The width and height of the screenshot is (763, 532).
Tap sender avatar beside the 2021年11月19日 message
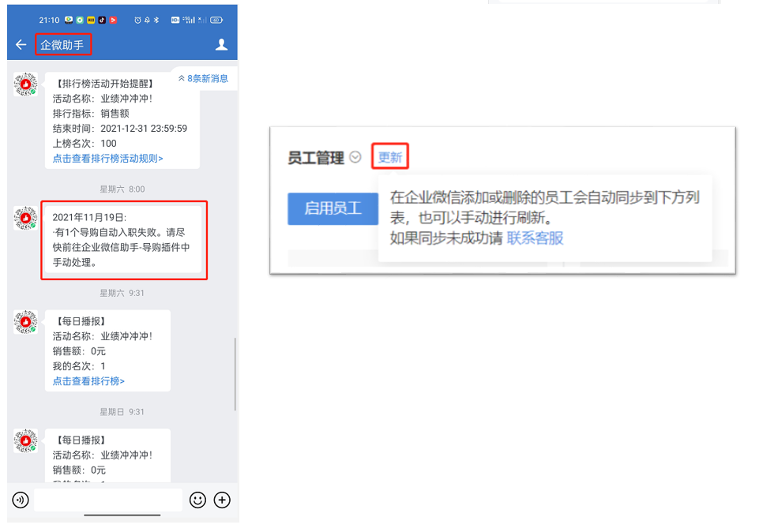(x=26, y=219)
